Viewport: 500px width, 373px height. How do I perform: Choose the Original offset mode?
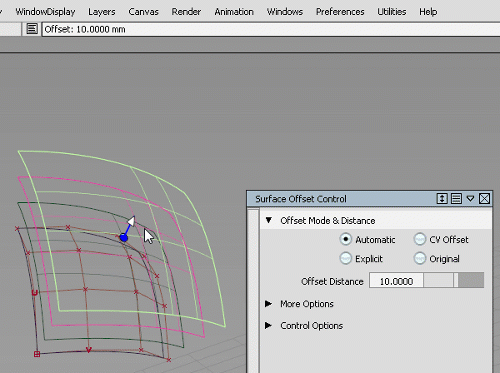pos(420,258)
